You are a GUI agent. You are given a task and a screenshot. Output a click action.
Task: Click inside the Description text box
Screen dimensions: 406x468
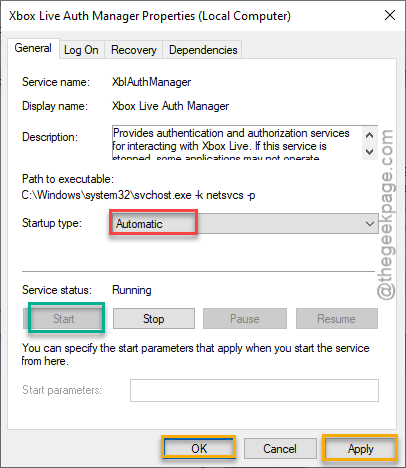click(x=237, y=143)
